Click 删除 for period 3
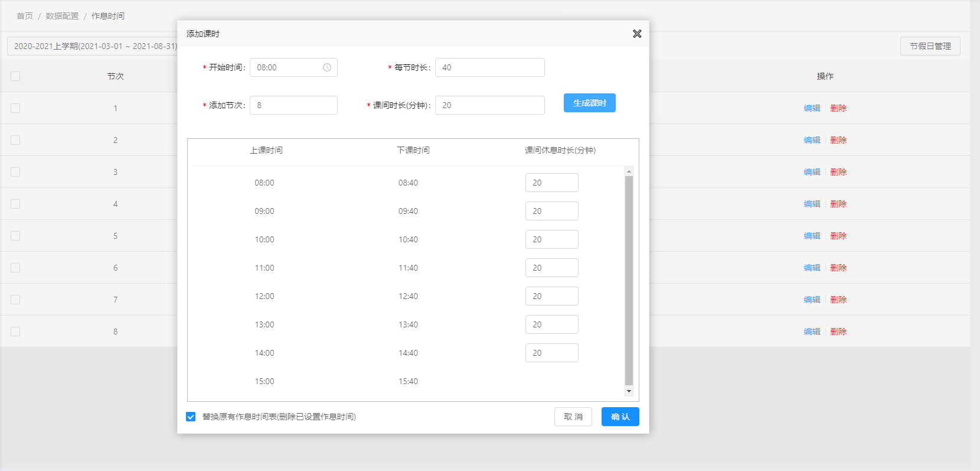The height and width of the screenshot is (471, 980). pyautogui.click(x=838, y=172)
